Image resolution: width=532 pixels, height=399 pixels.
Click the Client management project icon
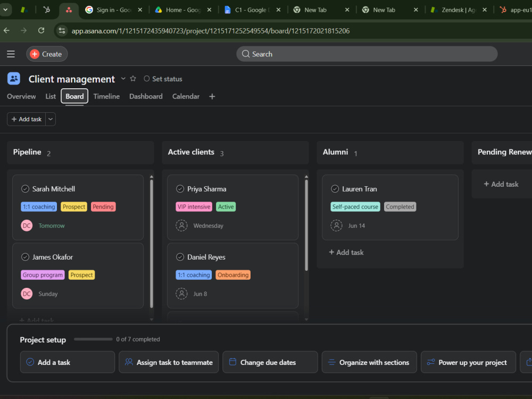pos(14,79)
